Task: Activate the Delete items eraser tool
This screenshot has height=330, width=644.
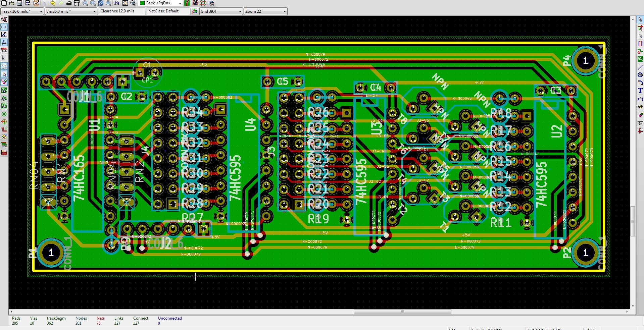Action: 640,115
